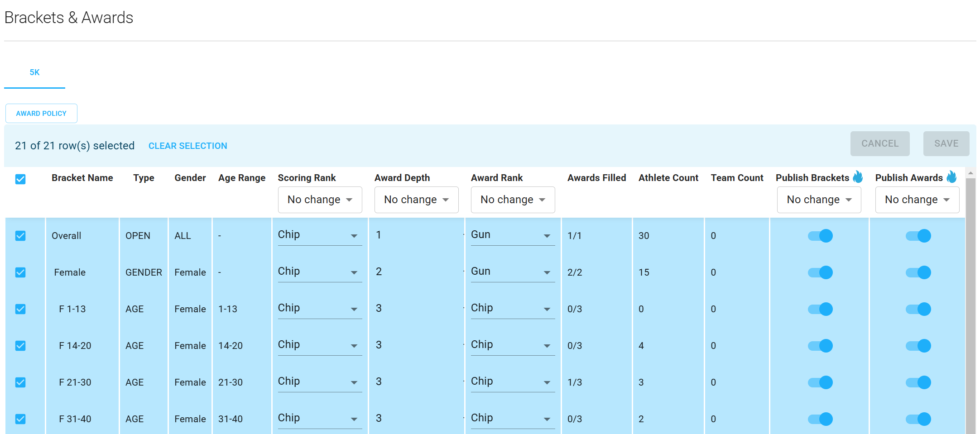Switch to the 5K tab
This screenshot has height=434, width=980.
click(34, 72)
